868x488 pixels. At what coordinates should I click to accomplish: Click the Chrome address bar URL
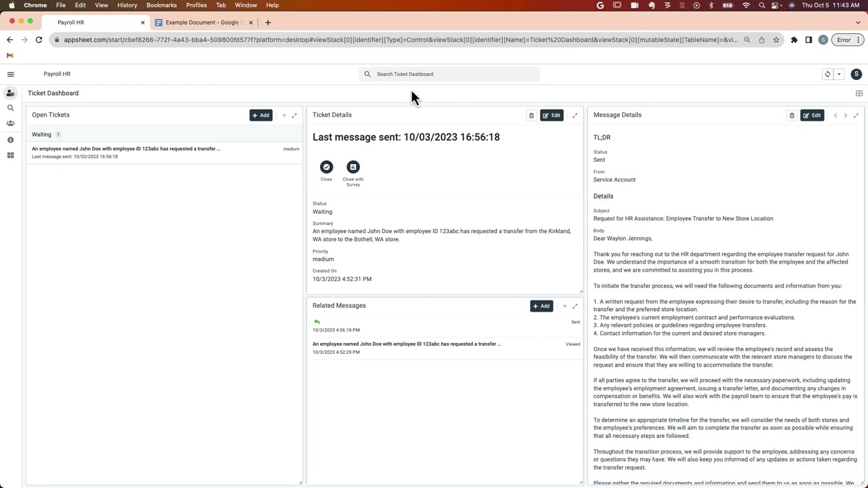pyautogui.click(x=400, y=40)
